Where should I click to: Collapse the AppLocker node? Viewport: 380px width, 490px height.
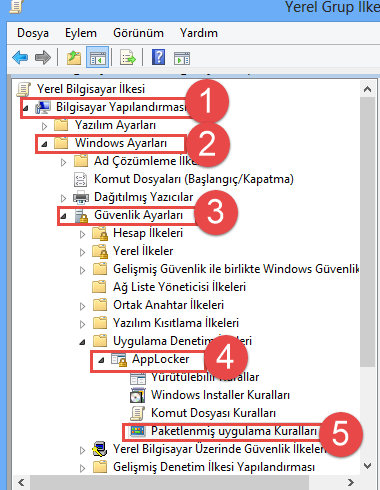tap(101, 360)
